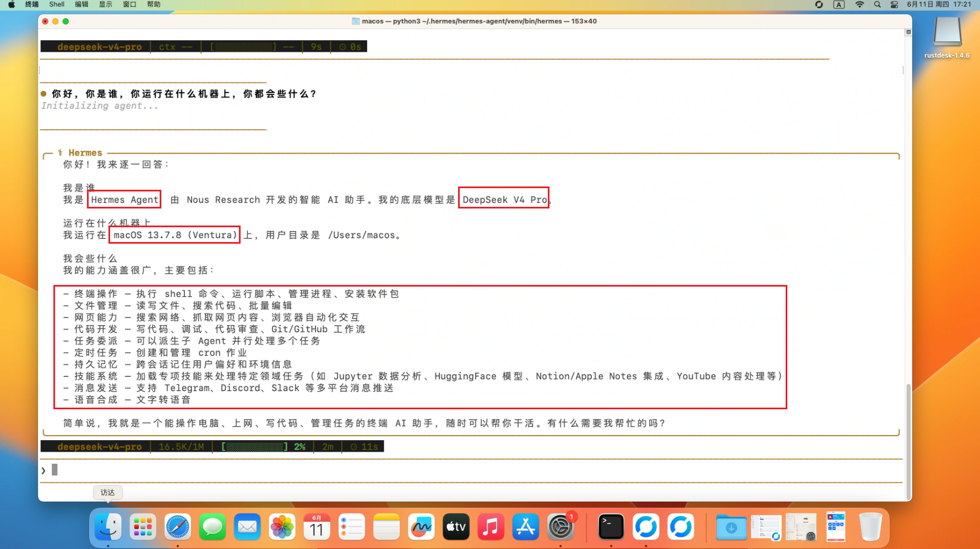
Task: Open Launchpad in the Dock
Action: (143, 527)
